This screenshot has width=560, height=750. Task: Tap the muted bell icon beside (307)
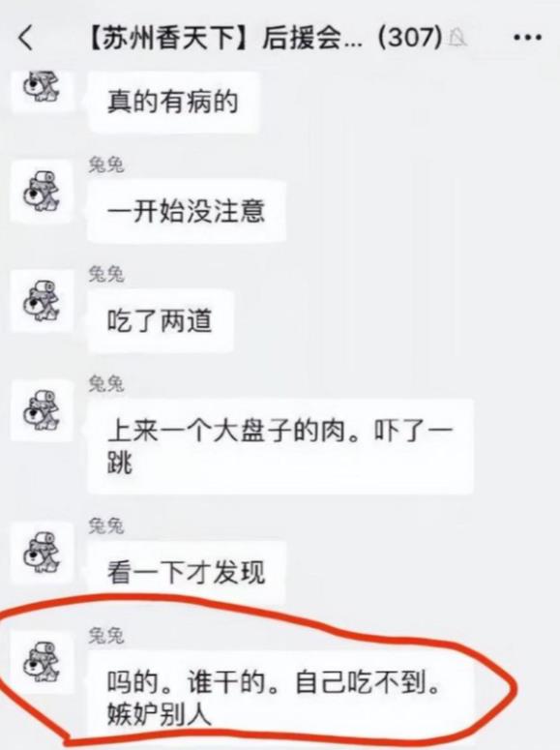pyautogui.click(x=457, y=38)
